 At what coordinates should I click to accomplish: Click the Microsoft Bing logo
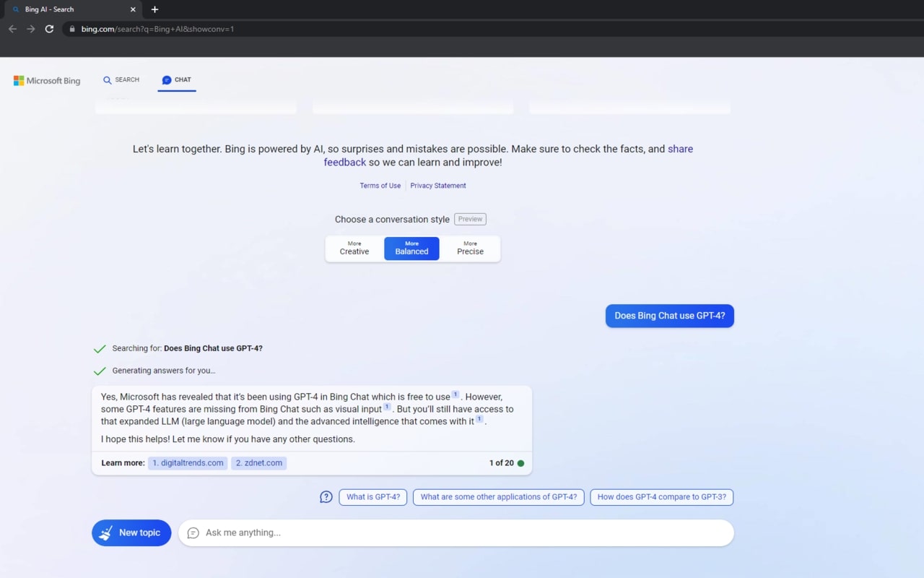(x=46, y=80)
